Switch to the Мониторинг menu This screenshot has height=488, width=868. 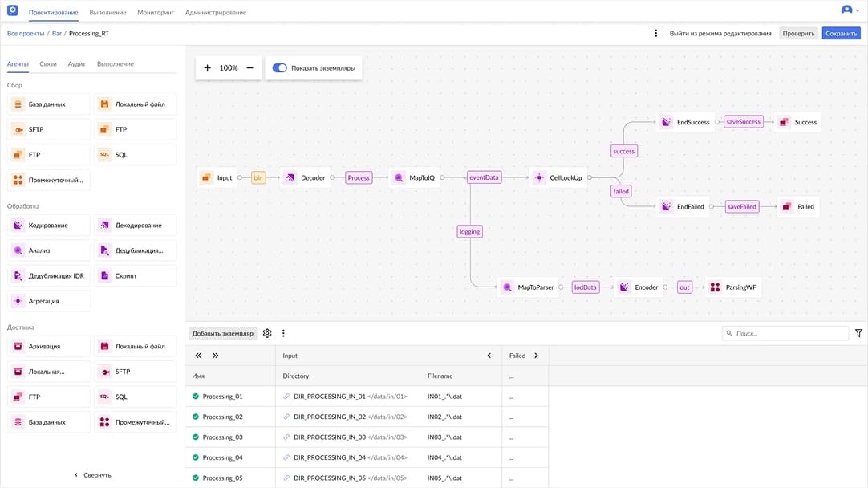click(x=156, y=13)
